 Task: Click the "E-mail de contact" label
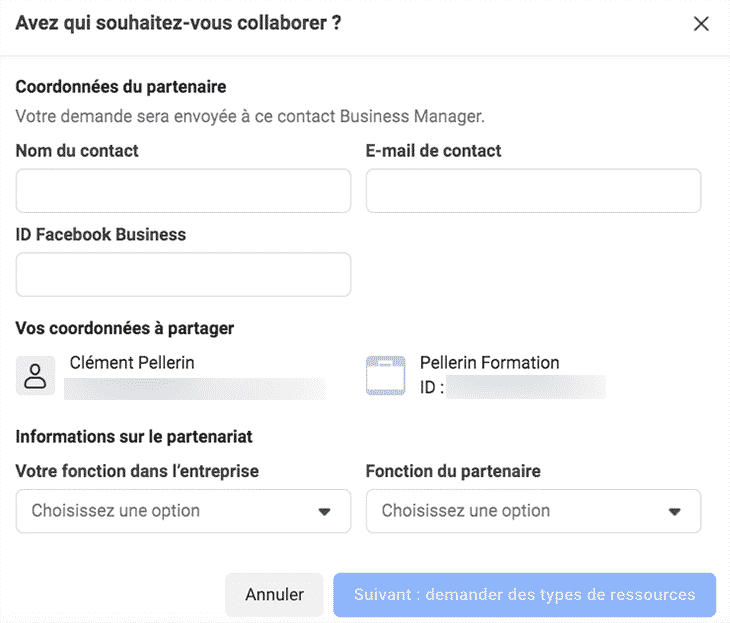433,151
